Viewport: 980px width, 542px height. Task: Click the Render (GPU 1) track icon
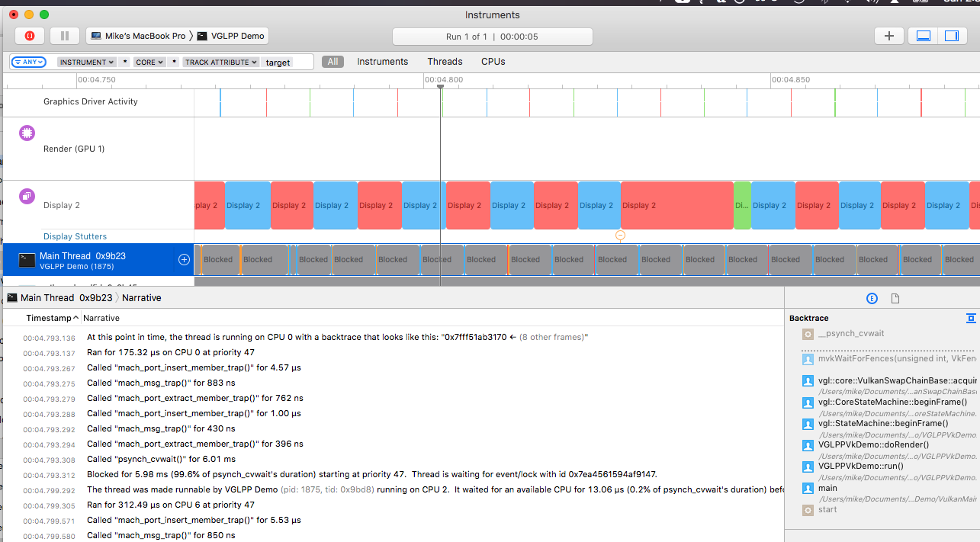click(27, 133)
